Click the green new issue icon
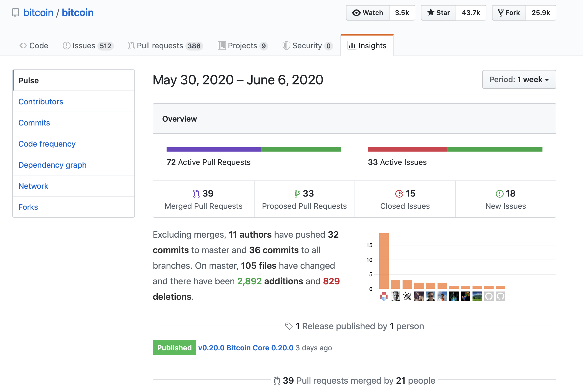 [x=499, y=194]
